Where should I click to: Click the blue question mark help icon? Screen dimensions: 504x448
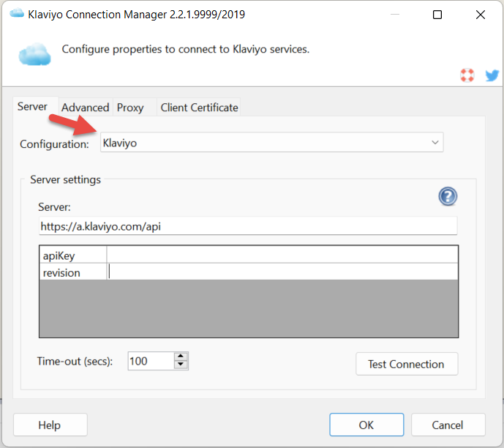click(448, 196)
